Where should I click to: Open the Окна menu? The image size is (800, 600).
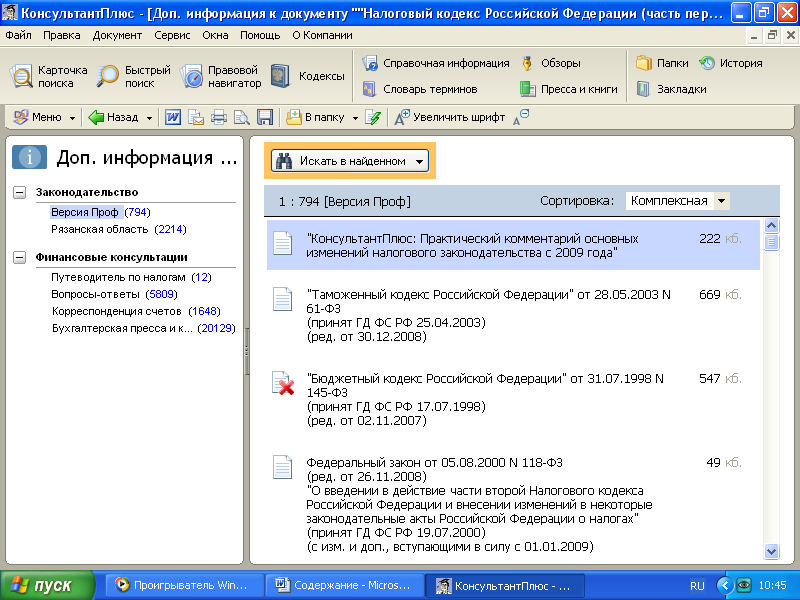pos(215,35)
